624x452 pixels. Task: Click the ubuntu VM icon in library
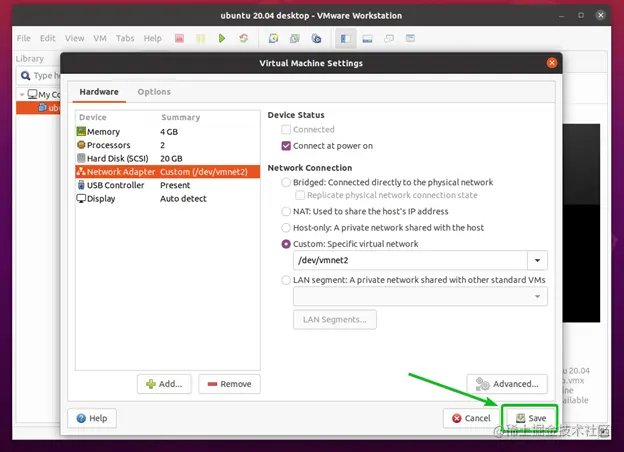[42, 107]
